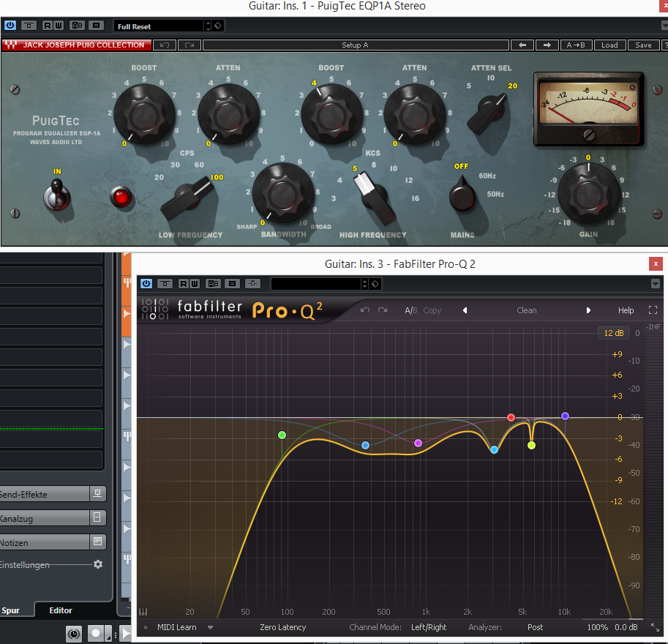The width and height of the screenshot is (668, 644).
Task: Click the Help button in Pro-Q 2
Action: point(626,310)
